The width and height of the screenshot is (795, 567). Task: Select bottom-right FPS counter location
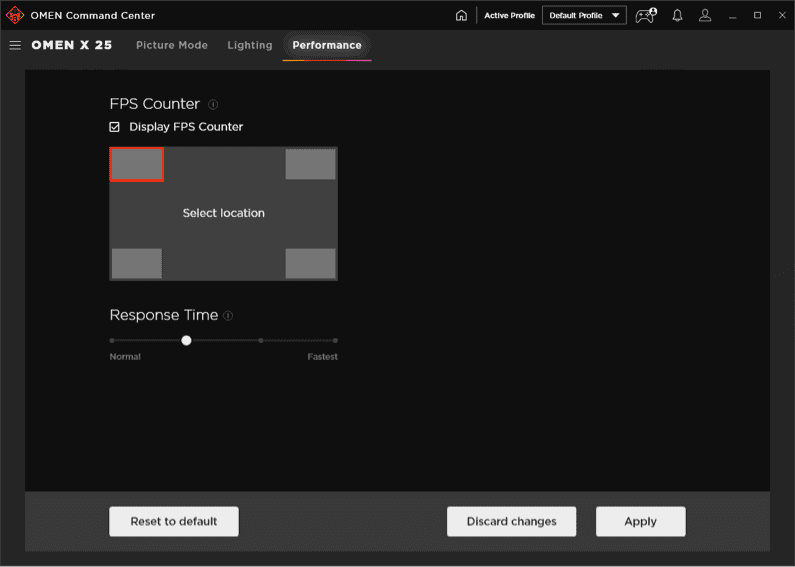[x=310, y=263]
